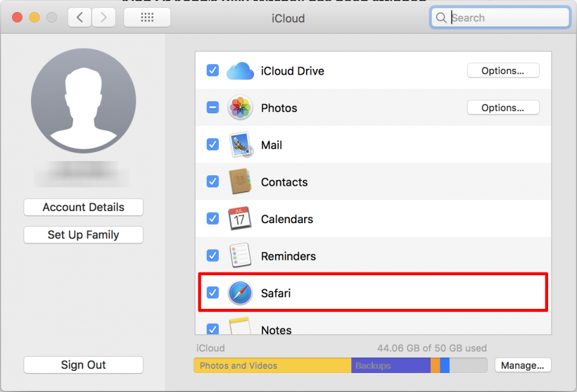Close the iCloud preferences window
The image size is (577, 392).
[x=17, y=18]
